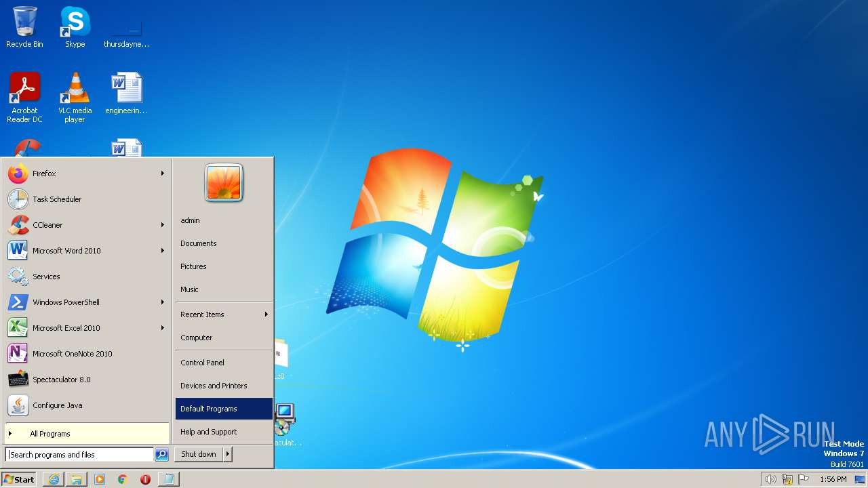Open Documents from the Start menu
The width and height of the screenshot is (868, 488).
(x=224, y=243)
